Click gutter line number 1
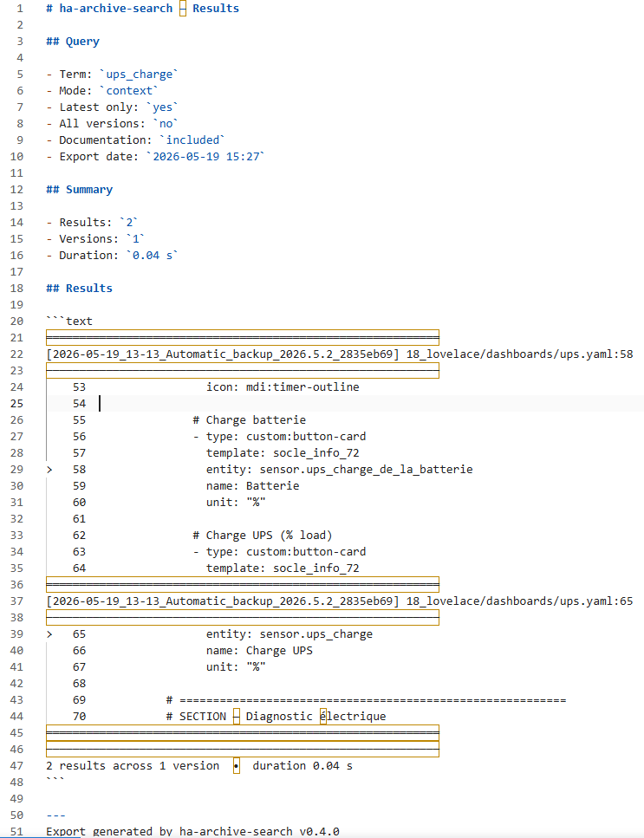This screenshot has width=644, height=838. pos(20,9)
